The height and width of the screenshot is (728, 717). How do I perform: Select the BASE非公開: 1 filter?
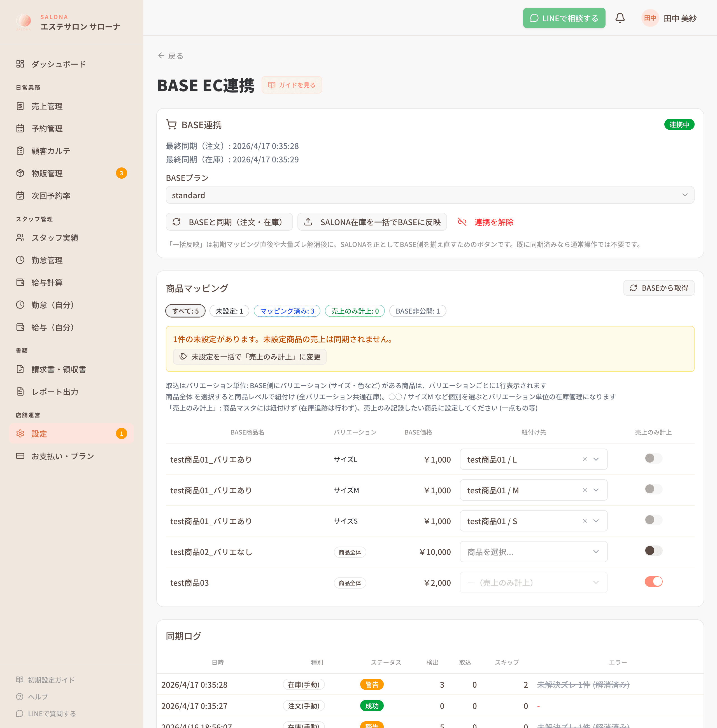click(418, 311)
